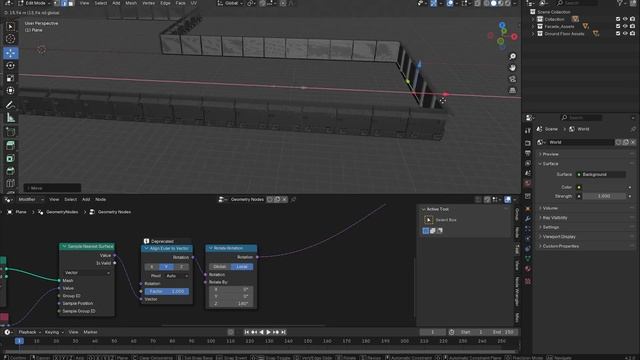This screenshot has width=640, height=360.
Task: Expand the Ground Floor Assets tree item
Action: click(533, 34)
